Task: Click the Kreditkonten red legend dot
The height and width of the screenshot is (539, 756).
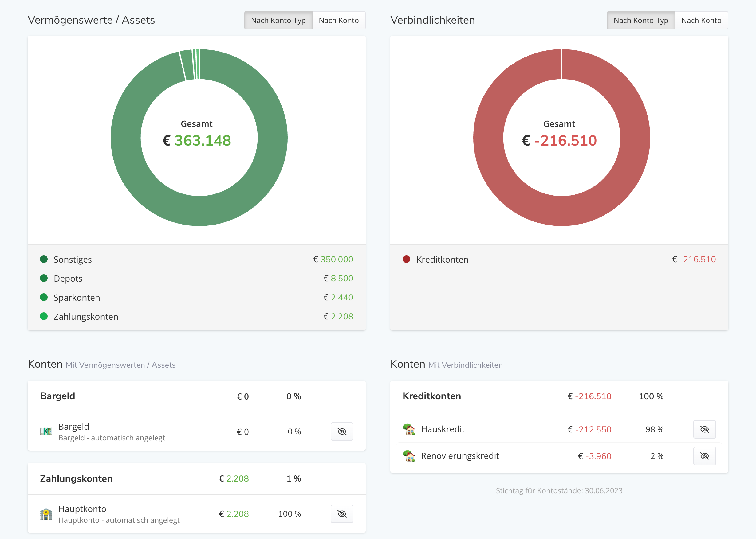Action: point(406,259)
